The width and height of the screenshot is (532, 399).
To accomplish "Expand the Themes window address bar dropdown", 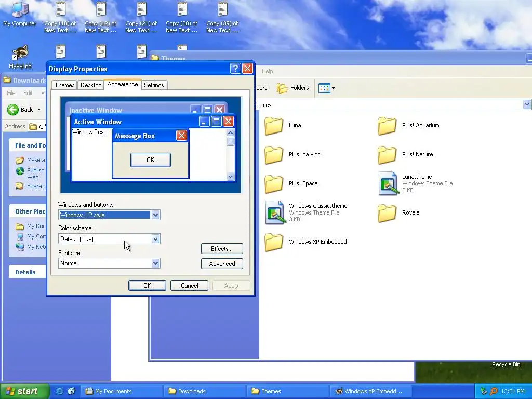I will tap(527, 105).
